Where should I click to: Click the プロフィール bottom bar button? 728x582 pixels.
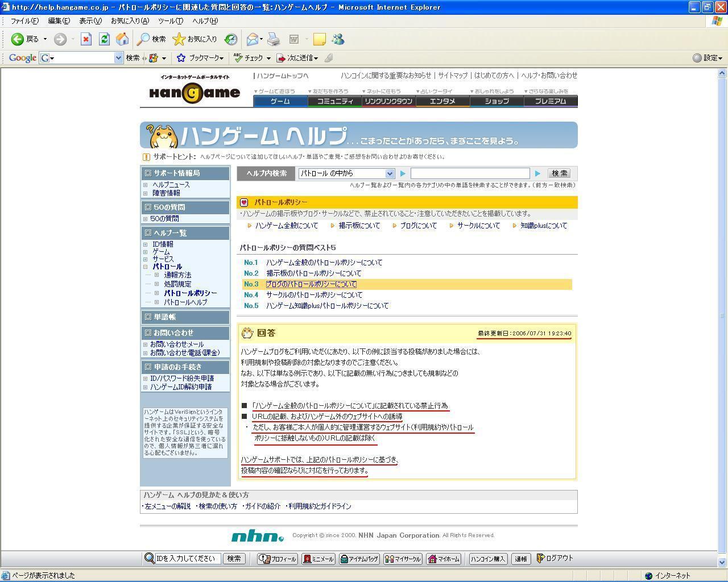[278, 559]
